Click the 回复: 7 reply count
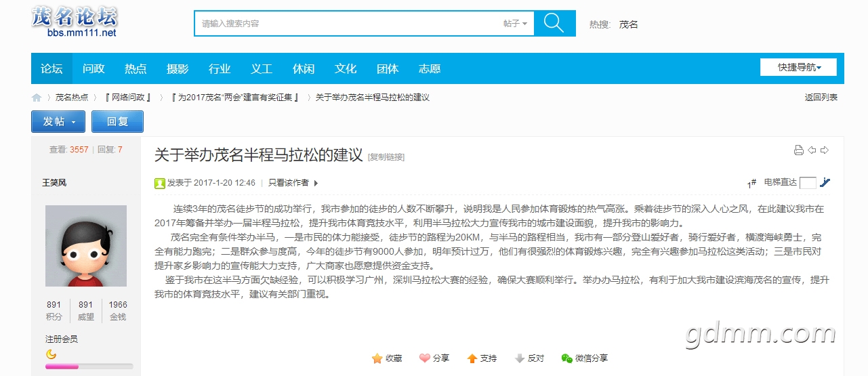The width and height of the screenshot is (868, 376). (110, 150)
